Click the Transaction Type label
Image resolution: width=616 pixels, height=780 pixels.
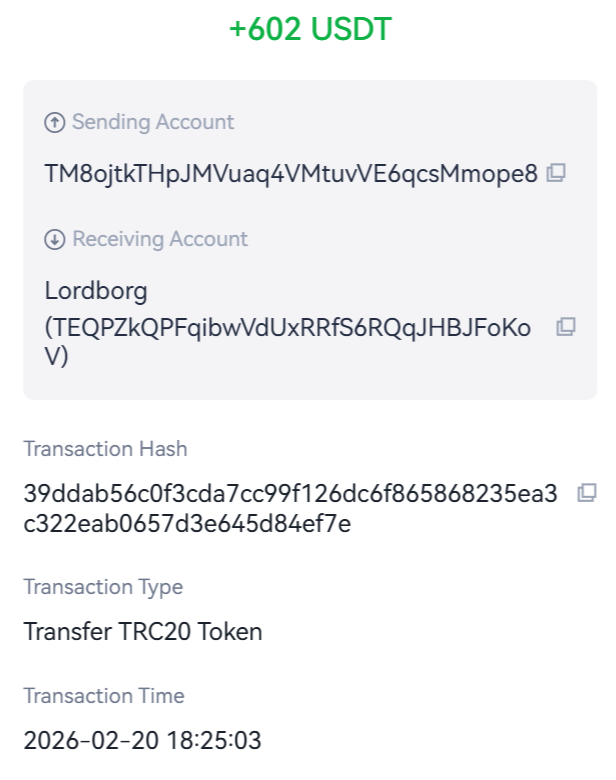point(103,587)
